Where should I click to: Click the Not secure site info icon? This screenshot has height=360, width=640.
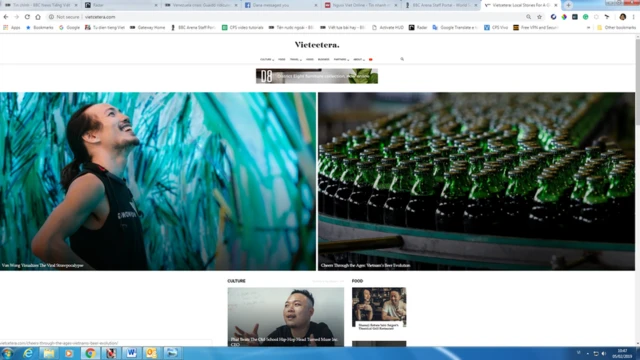[51, 17]
